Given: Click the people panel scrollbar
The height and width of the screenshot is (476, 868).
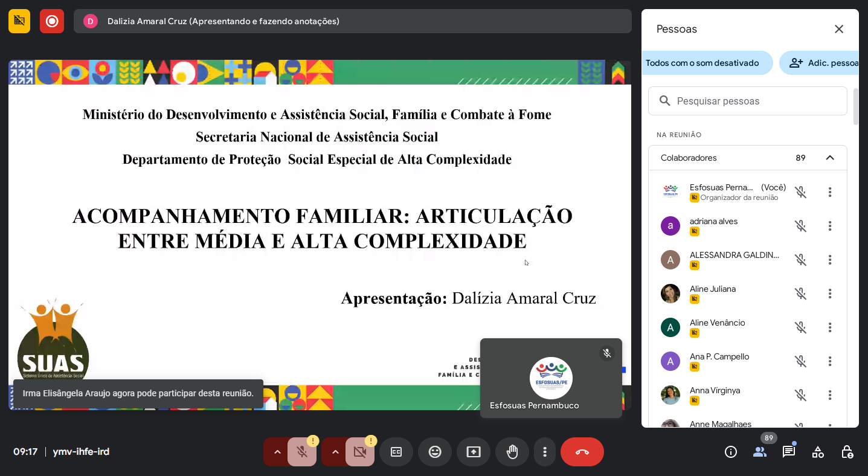Looking at the screenshot, I should pos(855,107).
